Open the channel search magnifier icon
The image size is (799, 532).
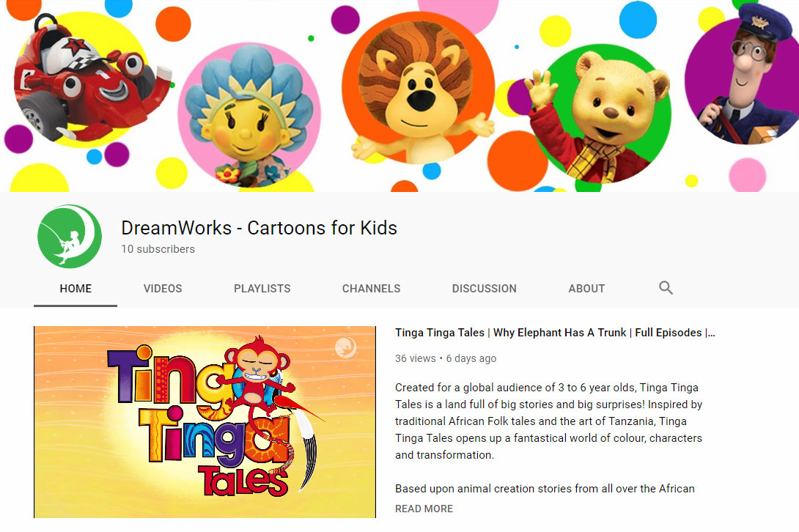click(x=666, y=288)
